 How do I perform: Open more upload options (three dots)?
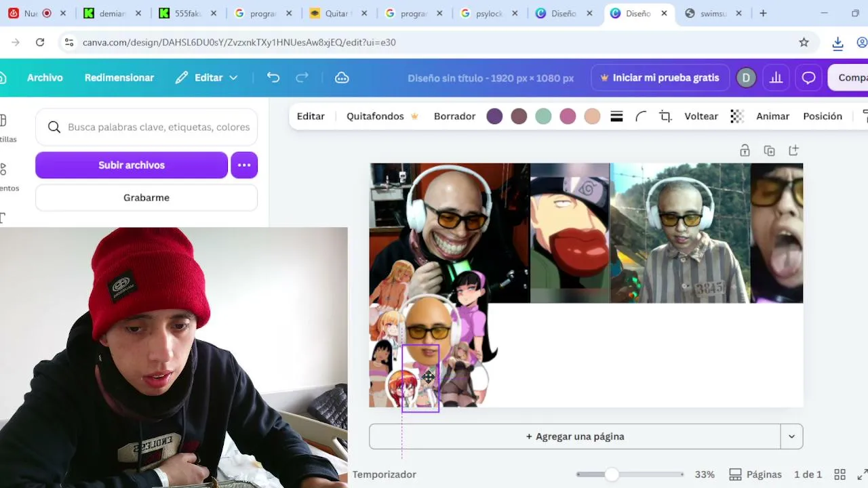tap(244, 165)
